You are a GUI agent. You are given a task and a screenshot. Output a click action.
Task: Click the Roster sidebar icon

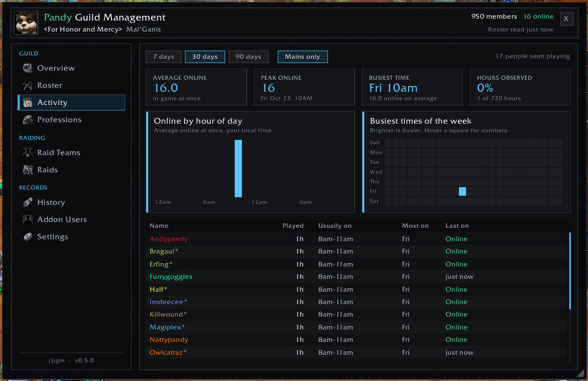[x=28, y=85]
